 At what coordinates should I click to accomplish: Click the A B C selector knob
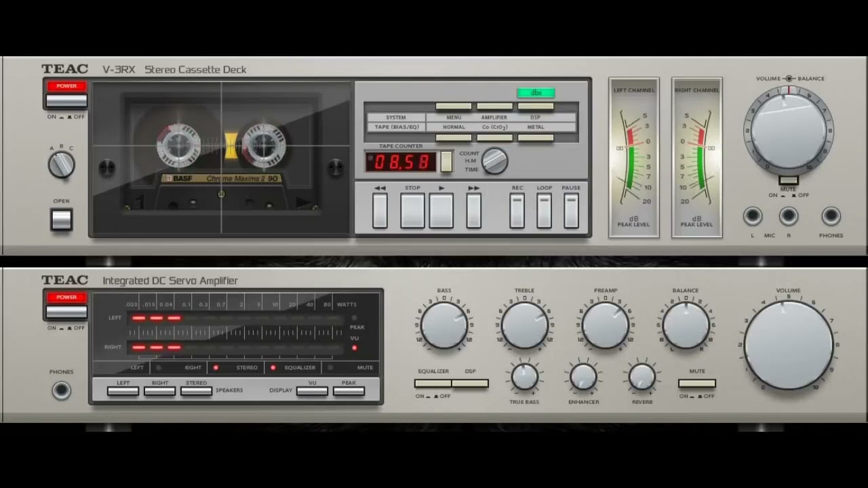pos(61,165)
